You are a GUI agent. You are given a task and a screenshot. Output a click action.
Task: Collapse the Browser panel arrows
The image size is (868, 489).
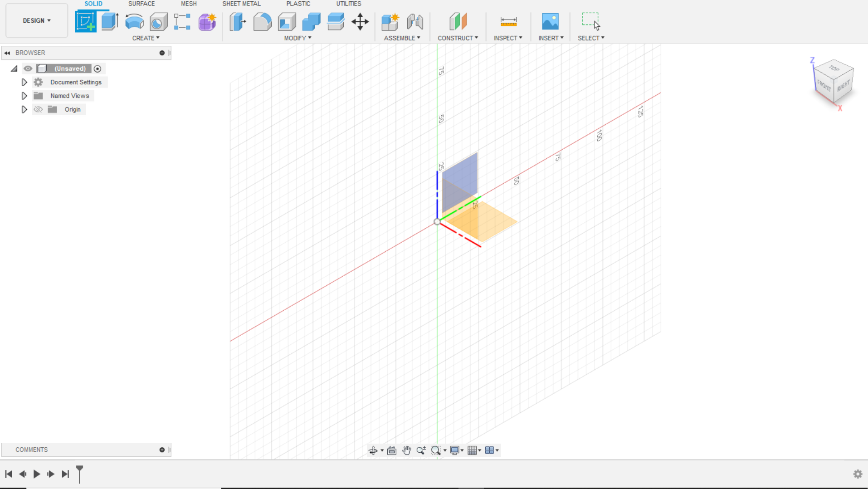click(x=7, y=53)
